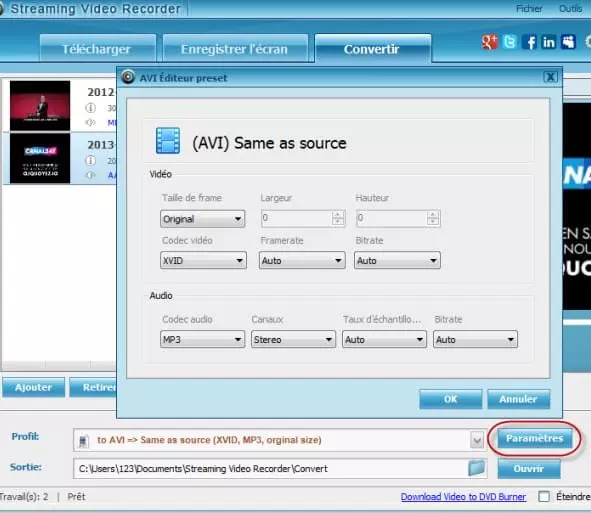The image size is (591, 513).
Task: Expand the audio Bitrate dropdown
Action: point(475,339)
